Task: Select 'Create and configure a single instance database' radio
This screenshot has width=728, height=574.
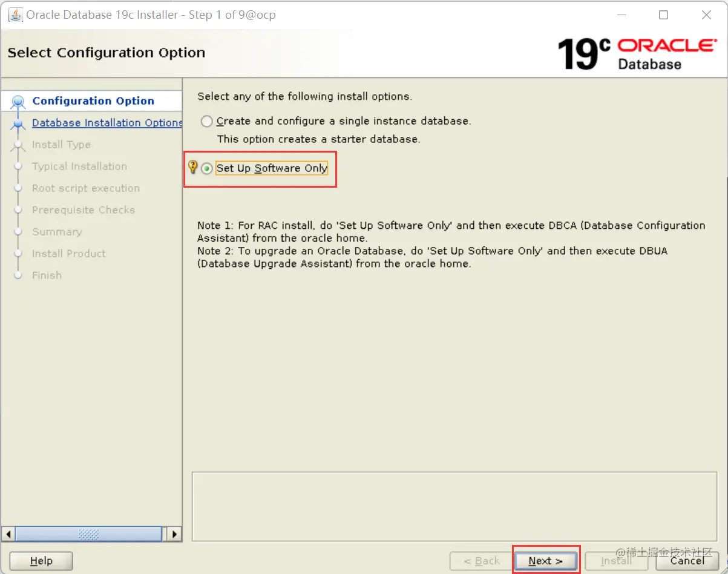Action: pos(207,121)
